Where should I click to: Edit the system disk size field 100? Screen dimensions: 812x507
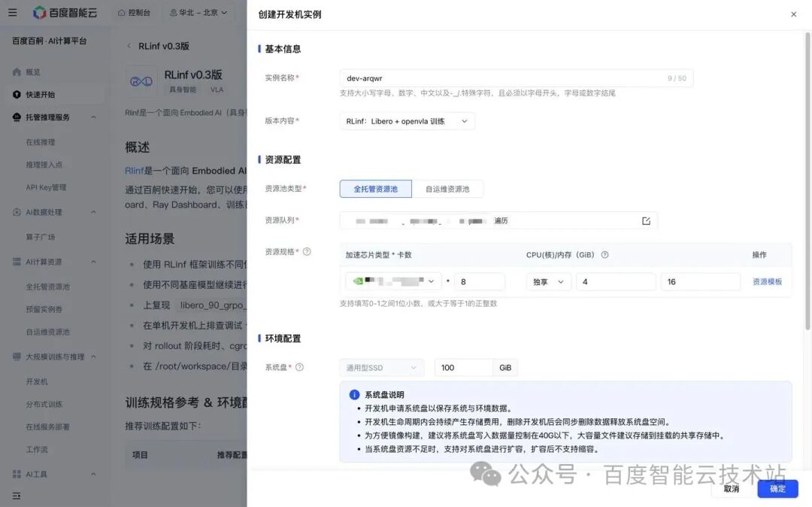(463, 368)
